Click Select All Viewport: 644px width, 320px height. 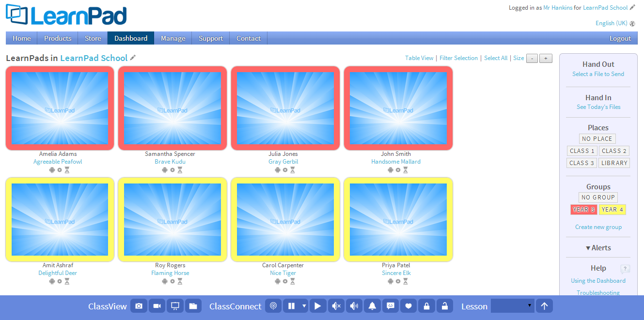point(496,58)
